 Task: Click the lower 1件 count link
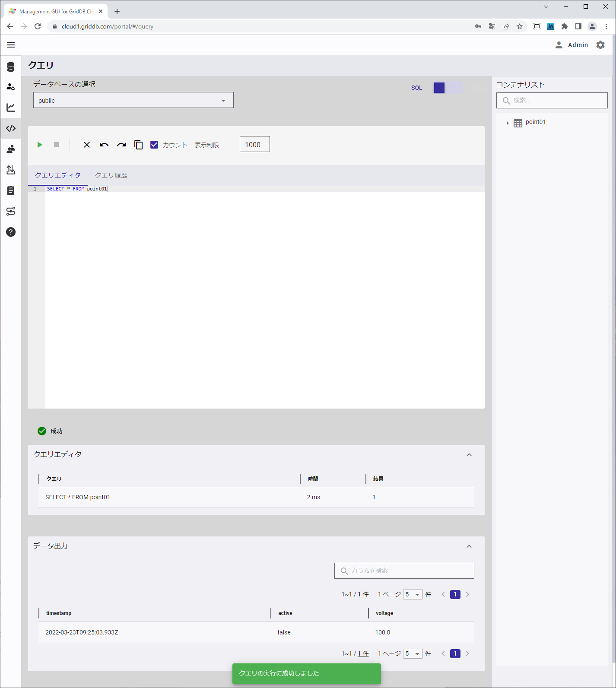[x=363, y=653]
